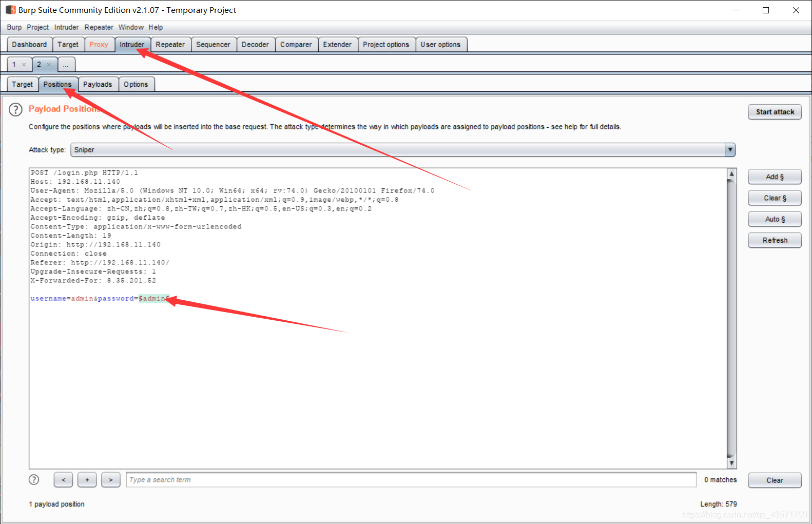Open the Repeater menu

99,27
